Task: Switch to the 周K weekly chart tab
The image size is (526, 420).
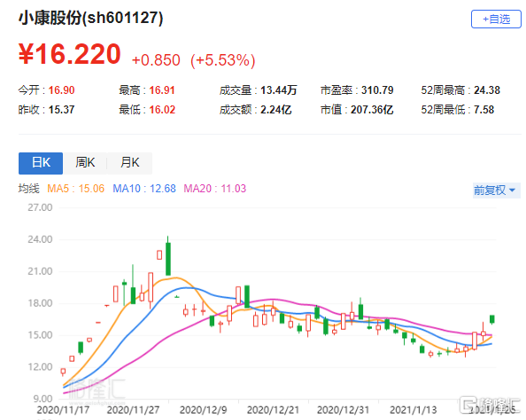Action: [85, 163]
